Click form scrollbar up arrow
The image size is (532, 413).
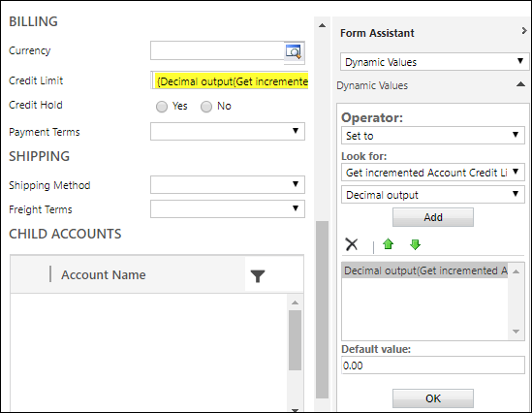[x=322, y=25]
